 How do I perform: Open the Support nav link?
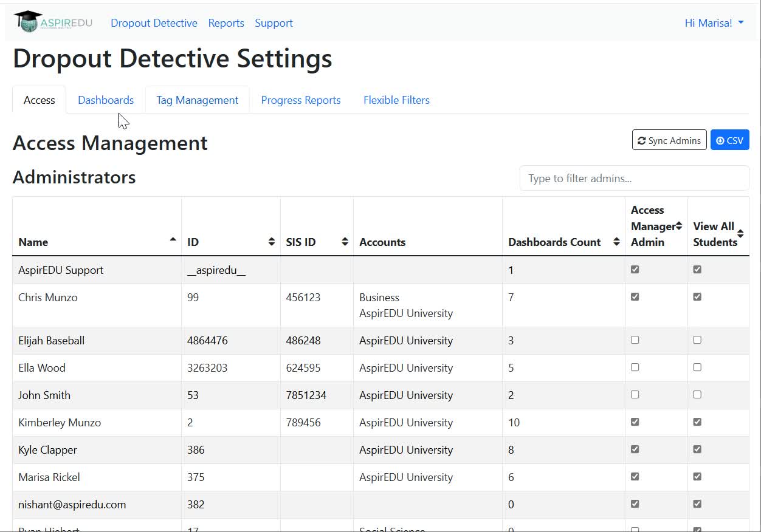(x=274, y=23)
